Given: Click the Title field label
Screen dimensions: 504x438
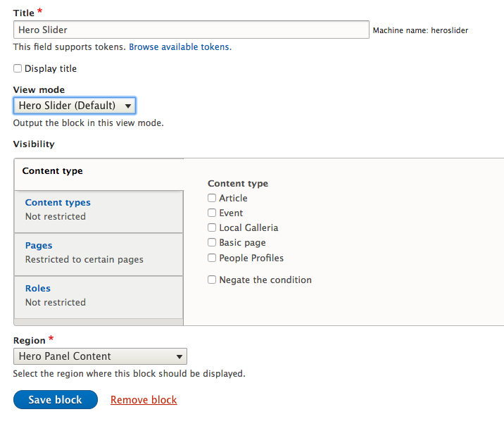Looking at the screenshot, I should 23,13.
